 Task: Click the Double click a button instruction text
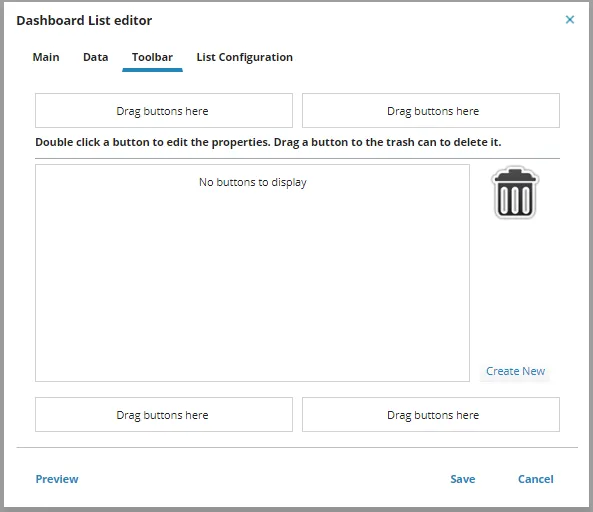pyautogui.click(x=268, y=142)
